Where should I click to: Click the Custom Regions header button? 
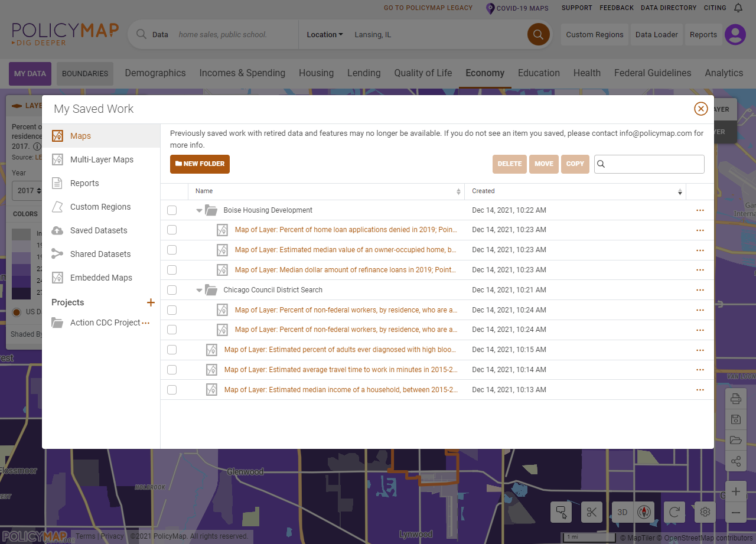click(x=595, y=34)
